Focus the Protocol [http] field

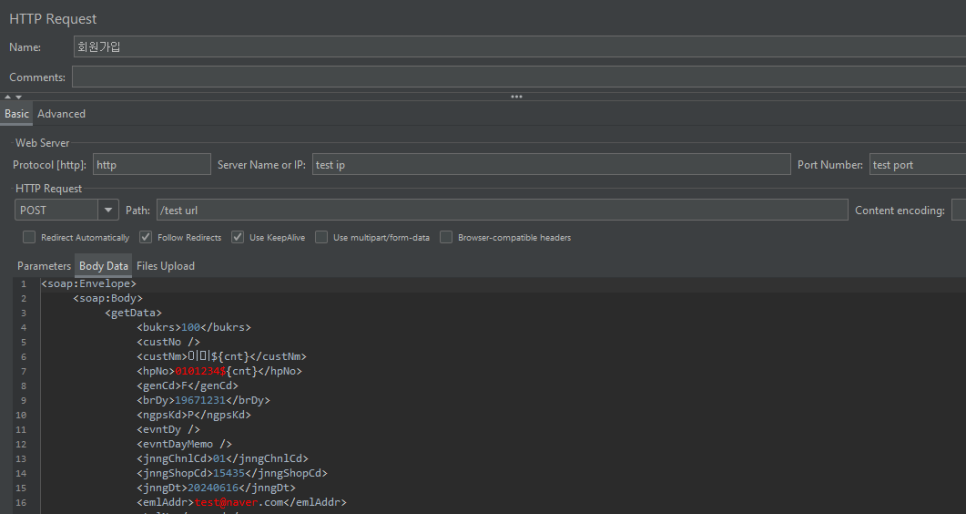(x=152, y=165)
